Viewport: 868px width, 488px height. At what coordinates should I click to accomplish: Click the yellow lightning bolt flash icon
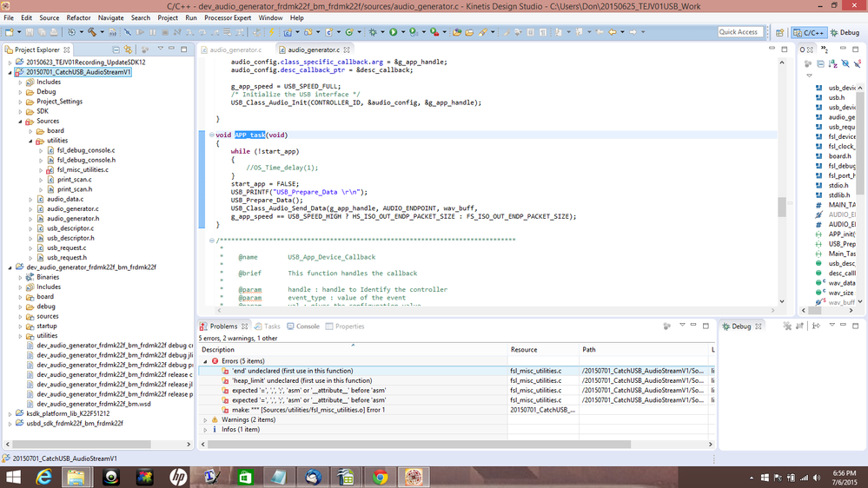pos(272,32)
